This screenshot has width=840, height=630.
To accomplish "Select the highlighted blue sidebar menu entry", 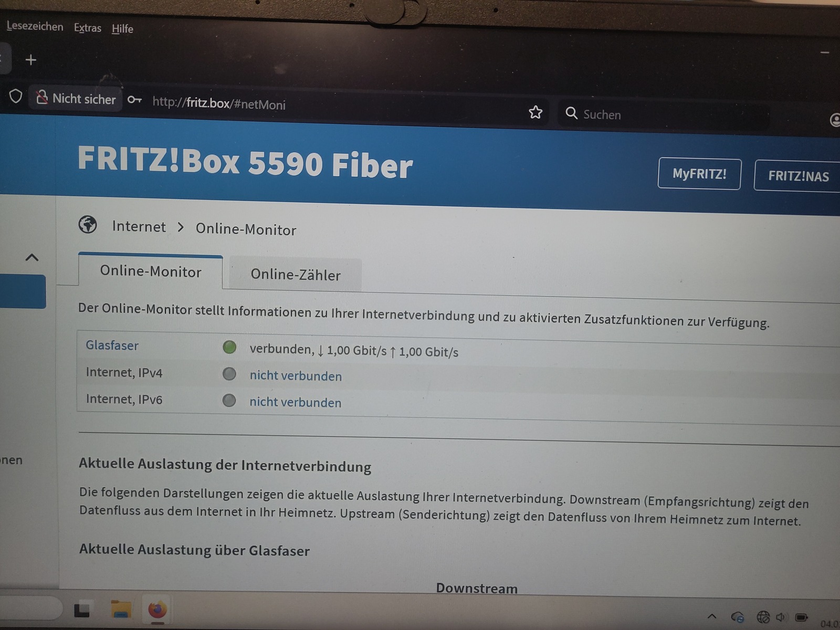I will (x=23, y=291).
